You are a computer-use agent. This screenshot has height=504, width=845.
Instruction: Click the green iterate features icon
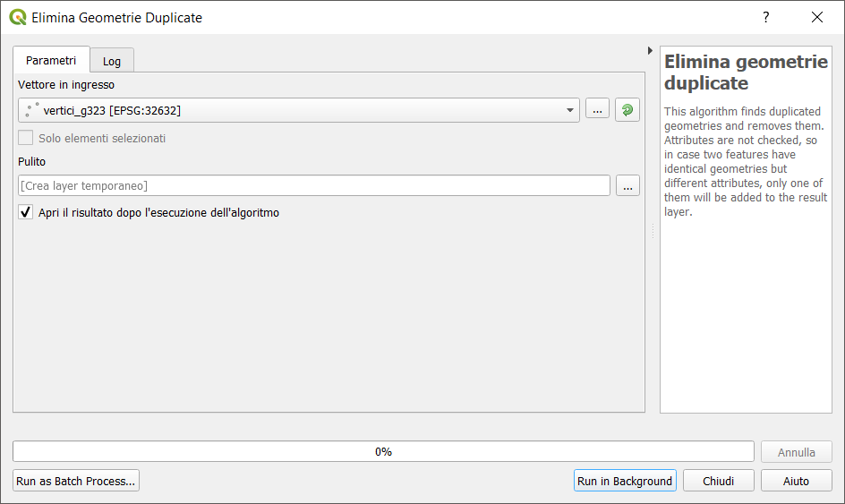(x=627, y=110)
